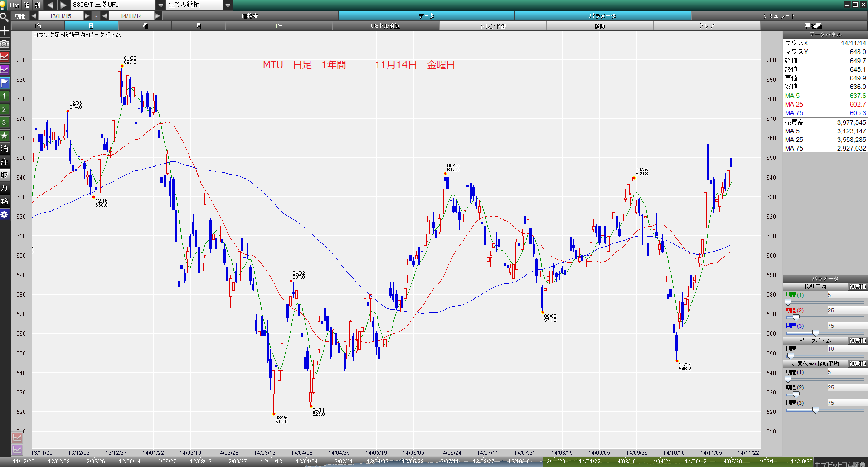Select the 日 daily timeframe

(x=91, y=26)
